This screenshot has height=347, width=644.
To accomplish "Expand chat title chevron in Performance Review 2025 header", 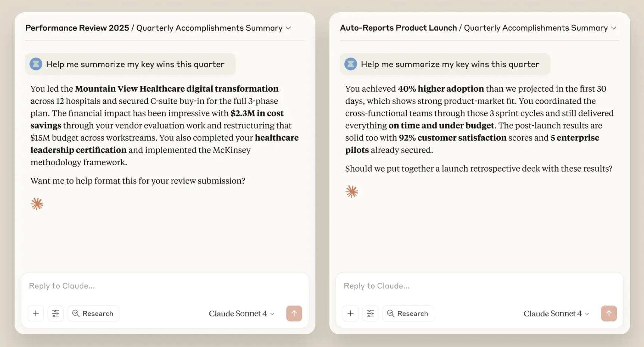I will tap(288, 28).
